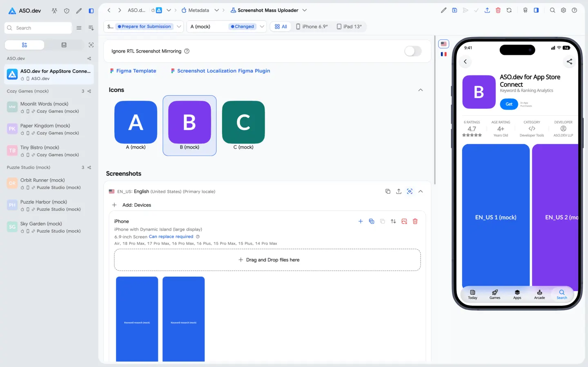Open the Metadata breadcrumb dropdown
This screenshot has width=588, height=367.
pyautogui.click(x=217, y=10)
